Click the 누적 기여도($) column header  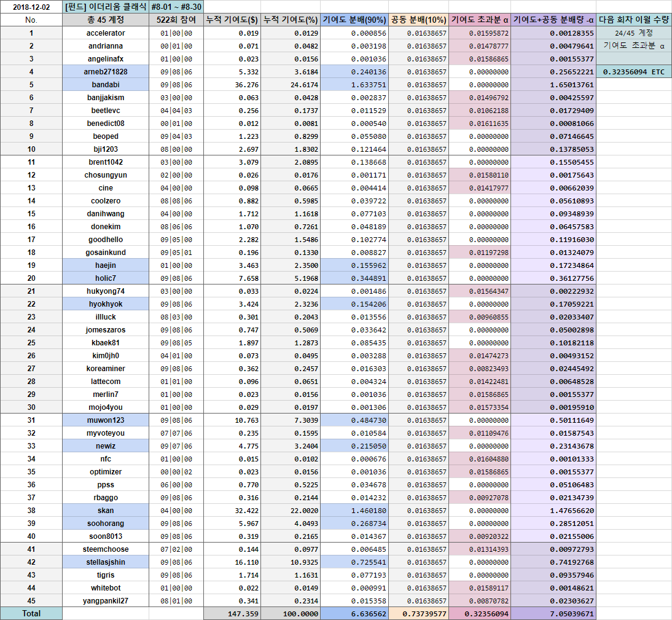(232, 20)
